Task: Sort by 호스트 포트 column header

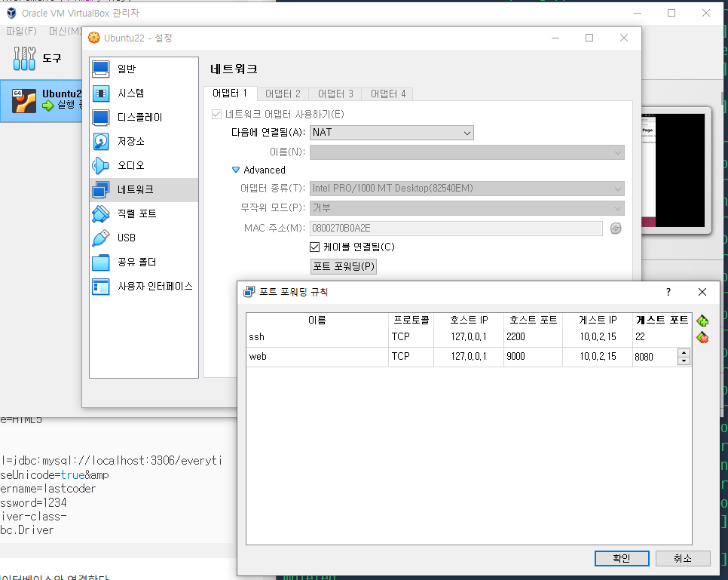Action: tap(533, 320)
